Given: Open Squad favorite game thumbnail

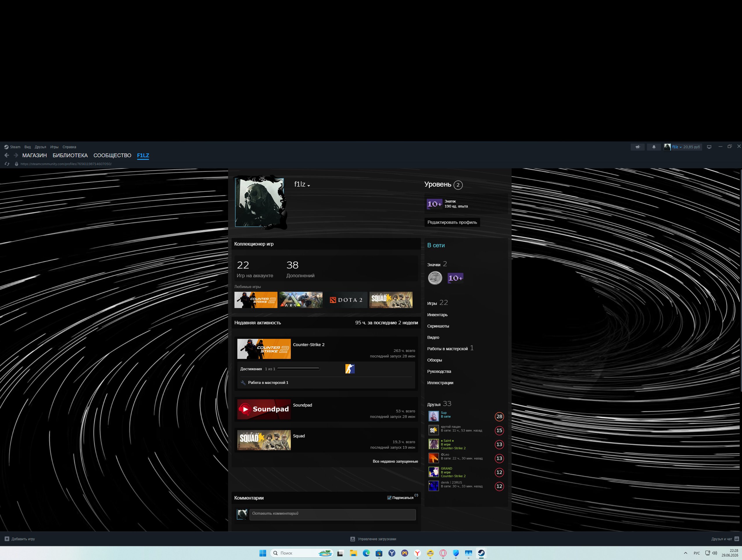Looking at the screenshot, I should (391, 300).
